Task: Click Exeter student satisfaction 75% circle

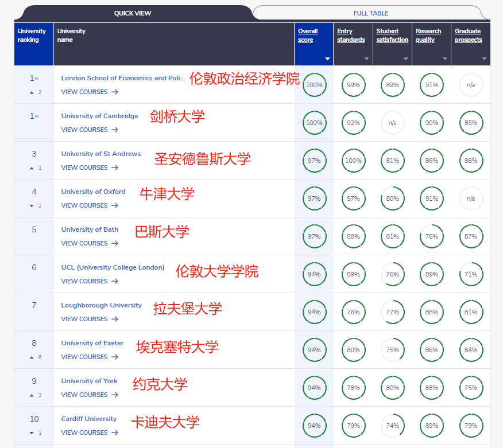Action: coord(393,350)
